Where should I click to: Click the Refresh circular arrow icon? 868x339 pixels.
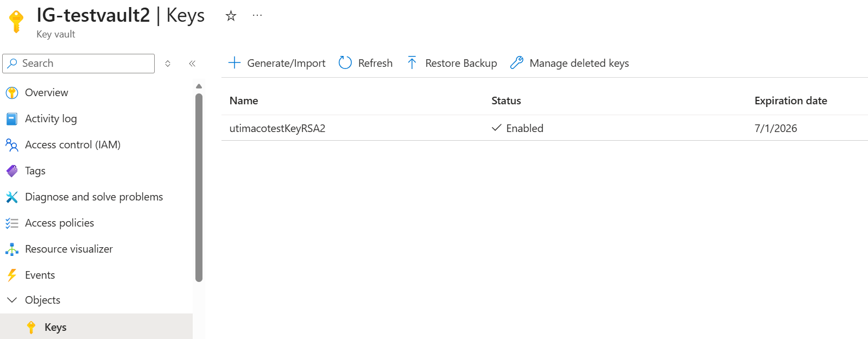pos(345,63)
